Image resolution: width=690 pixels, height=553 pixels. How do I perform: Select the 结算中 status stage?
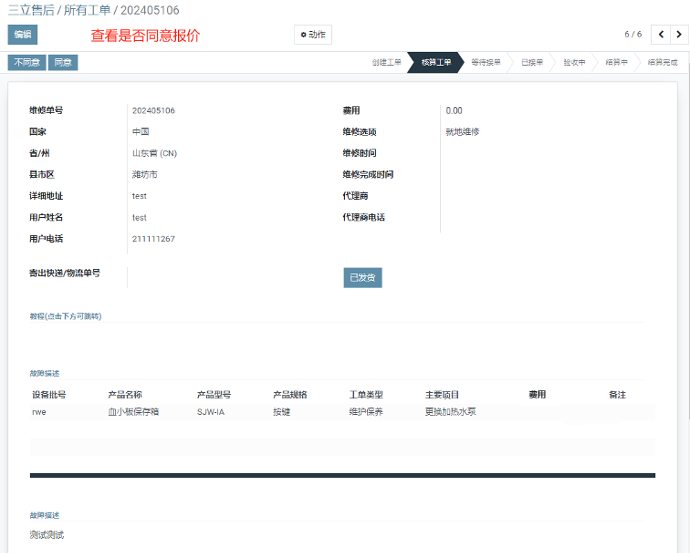click(616, 62)
